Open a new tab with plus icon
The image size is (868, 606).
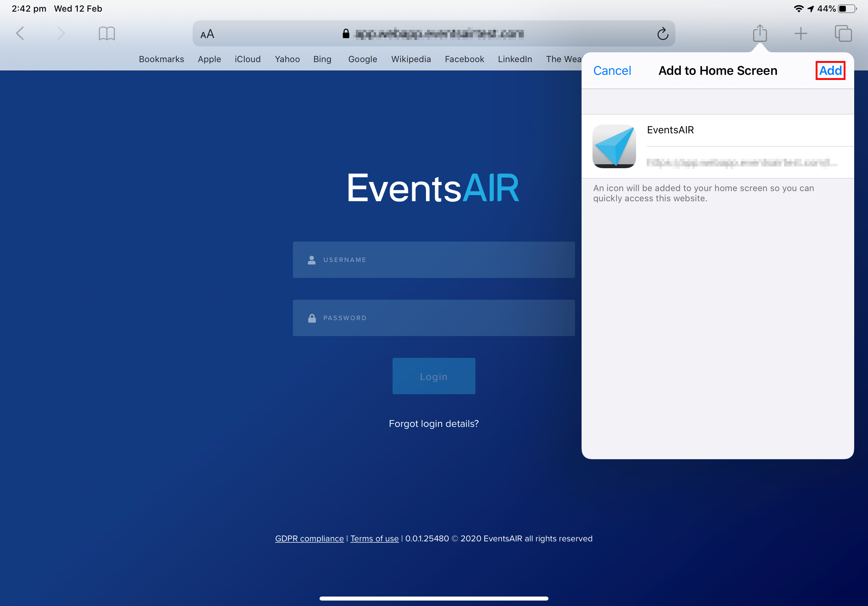801,34
